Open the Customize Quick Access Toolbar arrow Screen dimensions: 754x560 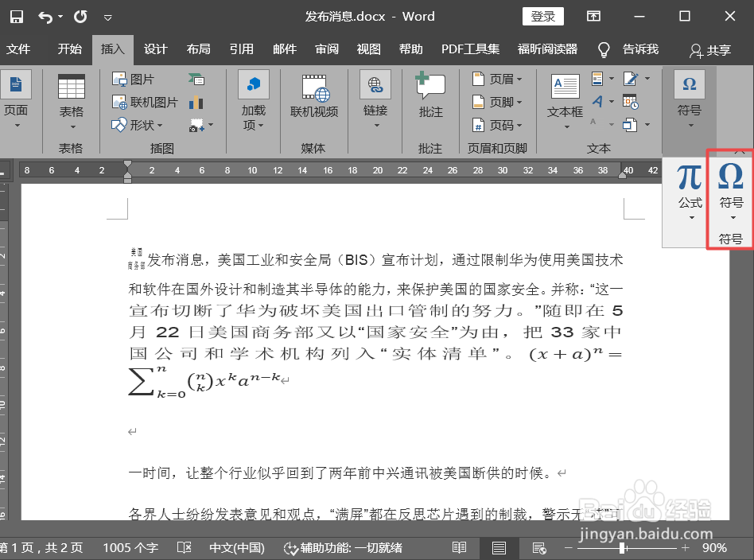click(x=107, y=17)
